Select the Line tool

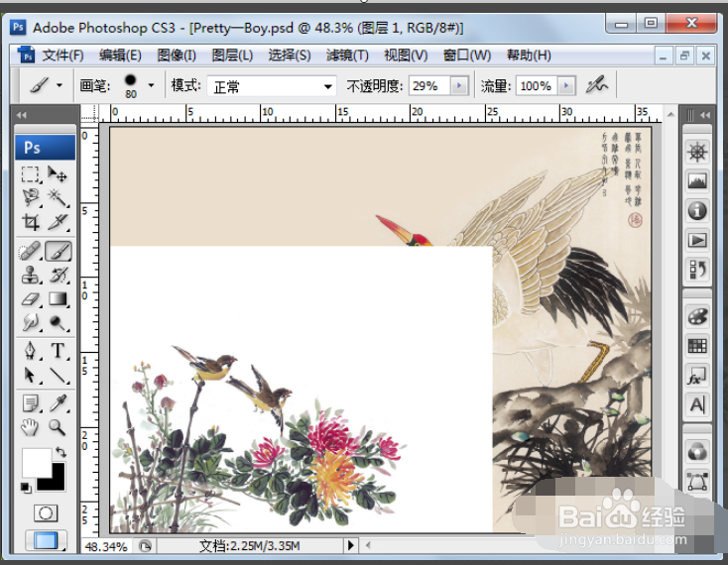tap(58, 375)
